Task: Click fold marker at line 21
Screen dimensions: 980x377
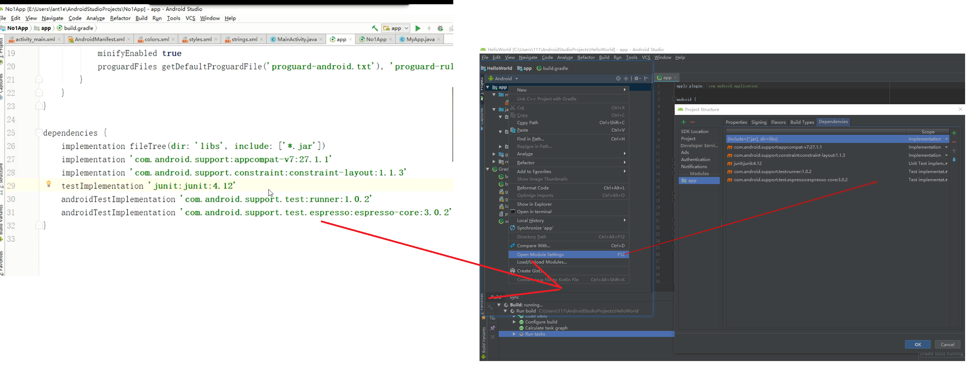Action: (39, 79)
